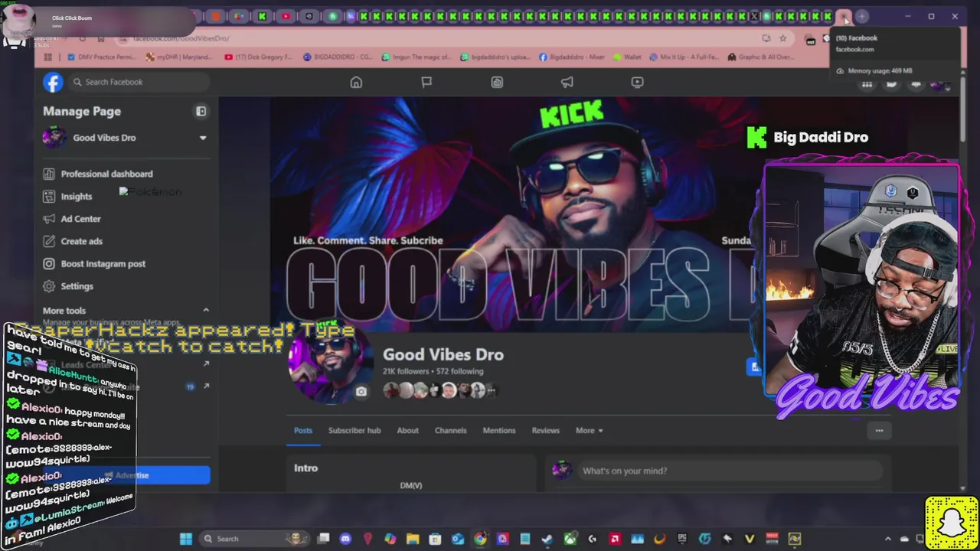Viewport: 980px width, 551px height.
Task: Click the Search Facebook field
Action: [x=138, y=82]
